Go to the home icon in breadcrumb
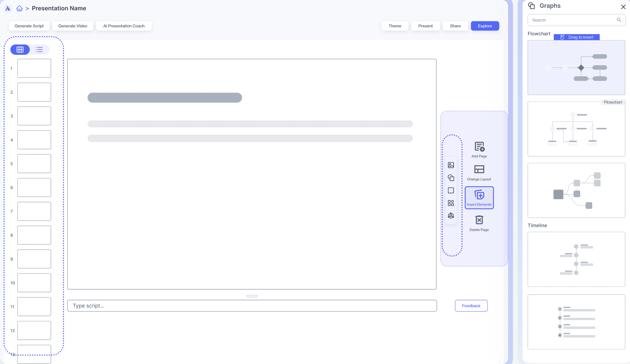Screen dimensions: 630x364 pos(20,8)
